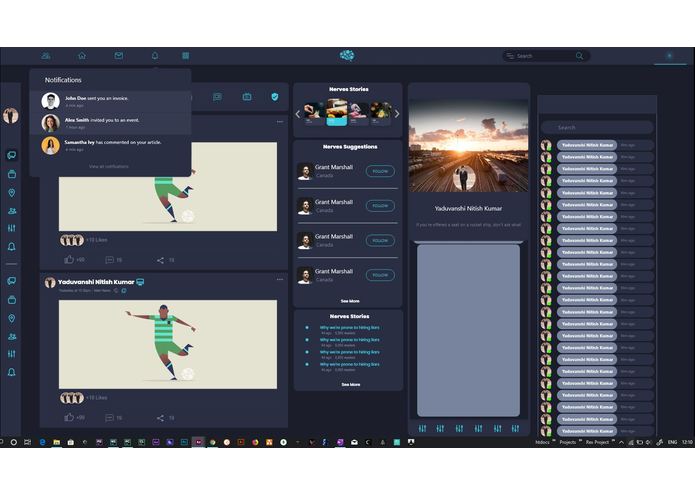Go to Home via the house icon
Screen dimensions: 695x494
click(x=82, y=56)
